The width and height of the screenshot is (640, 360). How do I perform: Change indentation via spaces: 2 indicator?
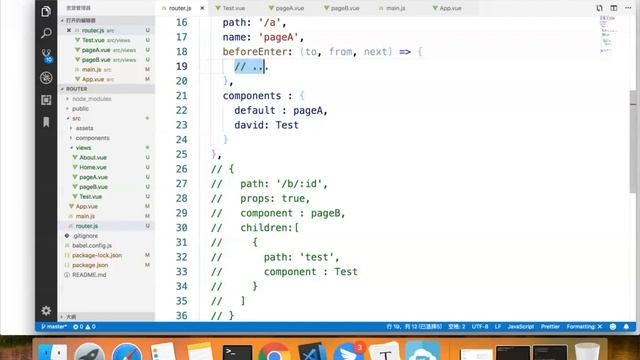456,327
